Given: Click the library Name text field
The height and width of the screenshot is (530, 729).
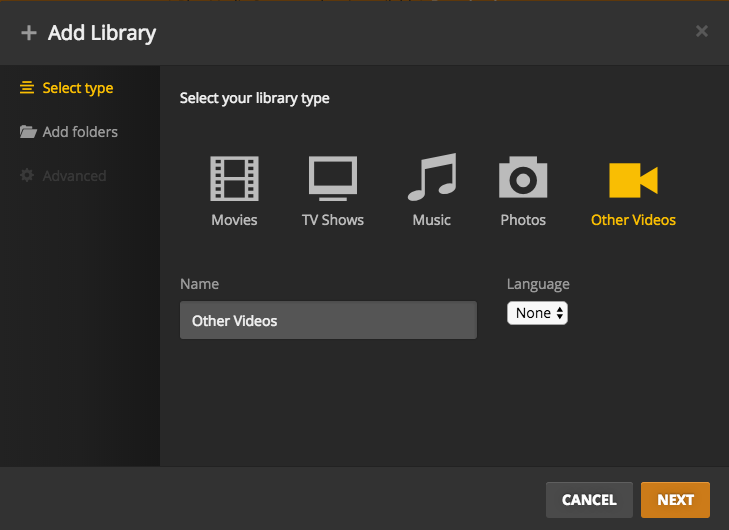Looking at the screenshot, I should 328,321.
